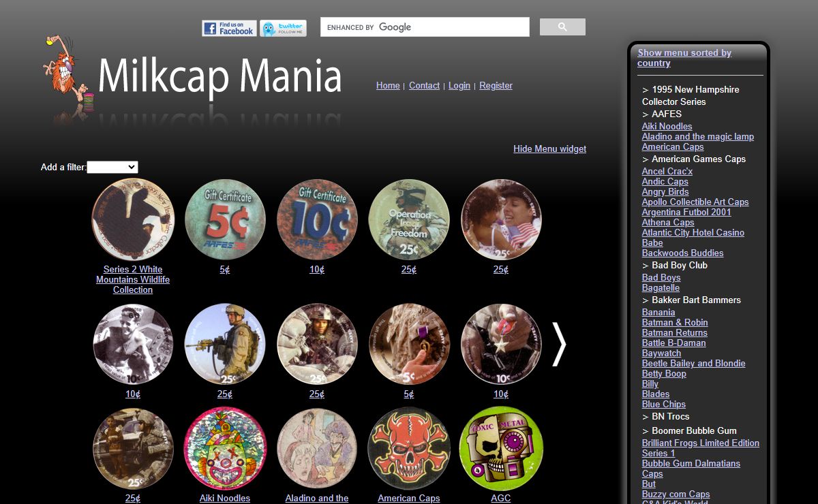The height and width of the screenshot is (504, 818).
Task: Open the Betty Boop link
Action: (664, 373)
